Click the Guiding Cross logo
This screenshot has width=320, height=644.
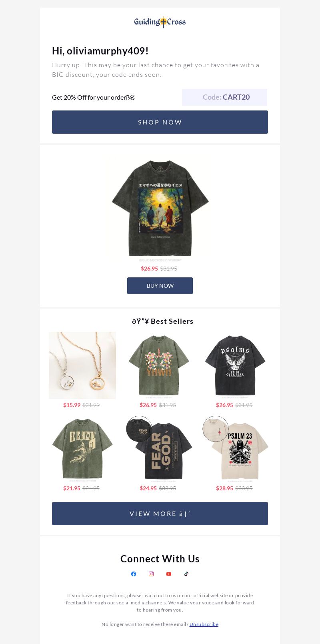[x=160, y=22]
